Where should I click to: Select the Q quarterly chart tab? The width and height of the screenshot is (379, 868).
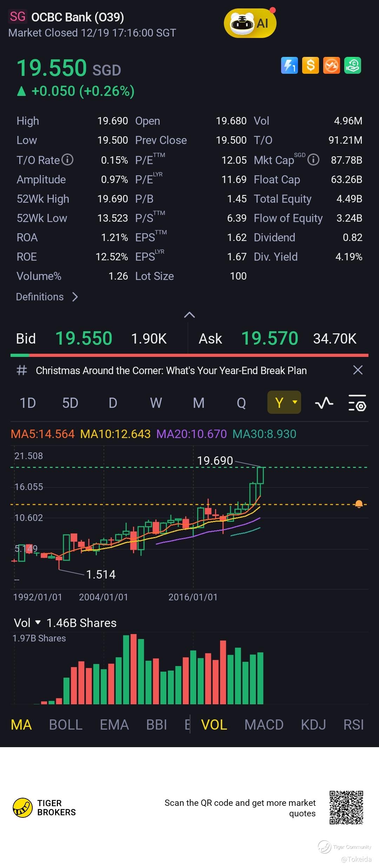coord(241,403)
